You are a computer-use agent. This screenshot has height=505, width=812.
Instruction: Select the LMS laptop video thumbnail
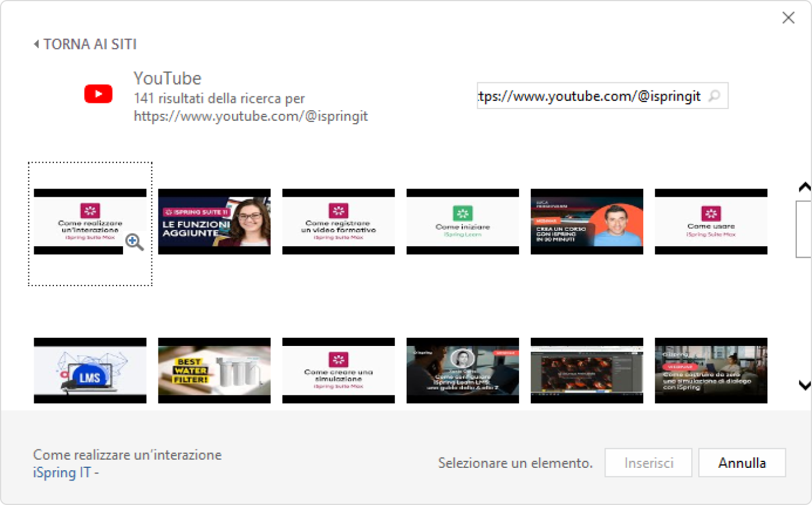tap(90, 370)
